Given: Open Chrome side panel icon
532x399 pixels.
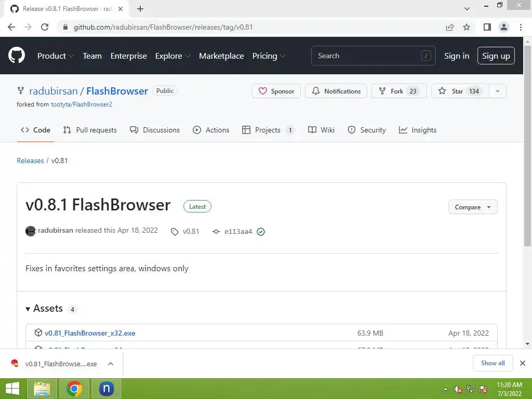Looking at the screenshot, I should (x=487, y=27).
